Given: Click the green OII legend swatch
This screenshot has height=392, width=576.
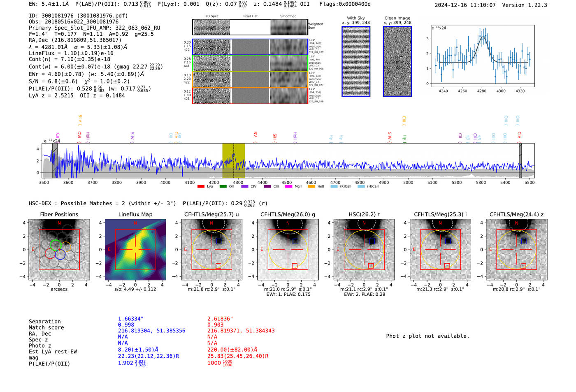Looking at the screenshot, I should 223,186.
